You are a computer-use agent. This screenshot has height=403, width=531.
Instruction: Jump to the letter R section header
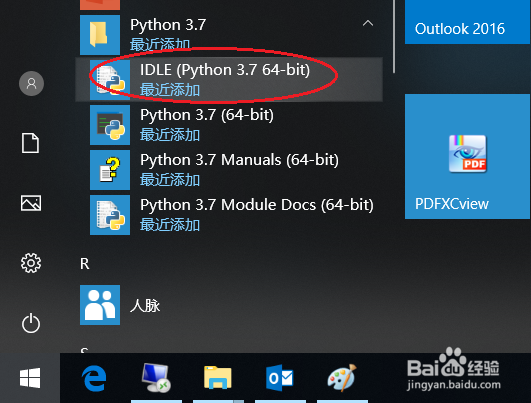(x=85, y=263)
